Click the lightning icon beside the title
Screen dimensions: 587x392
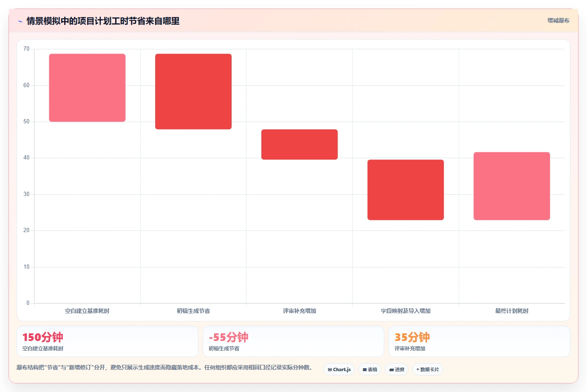point(20,21)
